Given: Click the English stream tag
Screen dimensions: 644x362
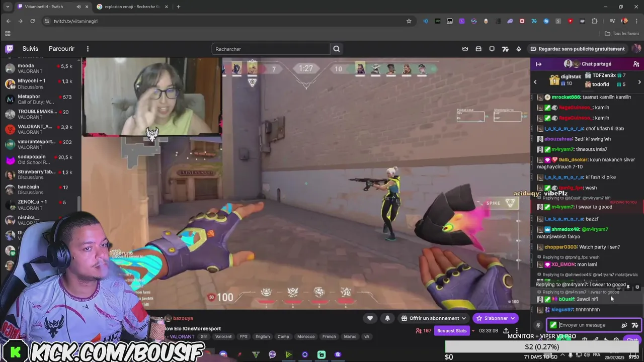Looking at the screenshot, I should point(262,336).
